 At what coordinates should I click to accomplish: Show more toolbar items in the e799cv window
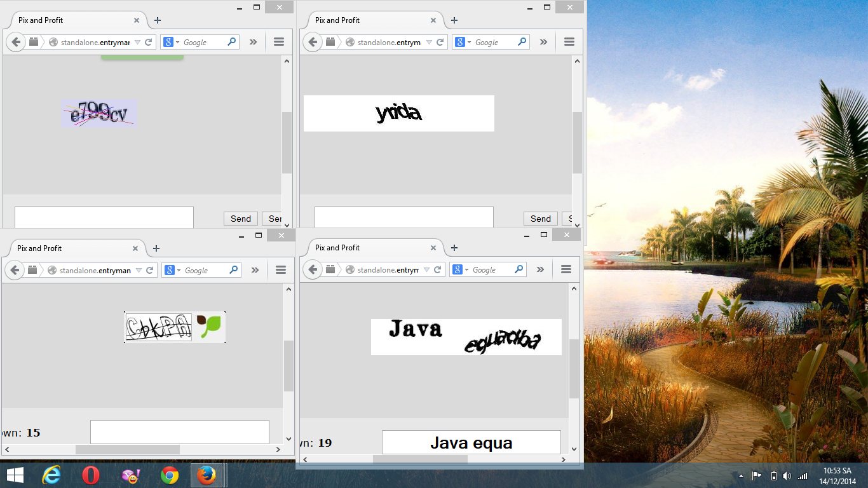[x=253, y=42]
